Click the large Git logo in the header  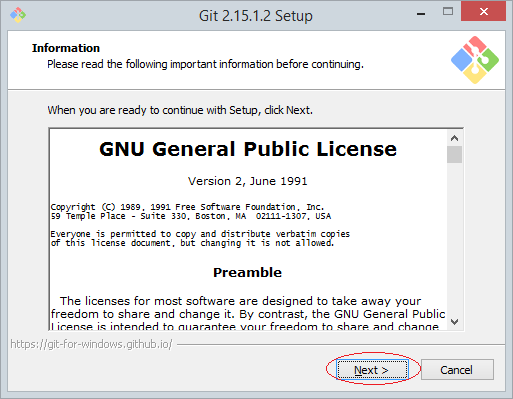[475, 60]
